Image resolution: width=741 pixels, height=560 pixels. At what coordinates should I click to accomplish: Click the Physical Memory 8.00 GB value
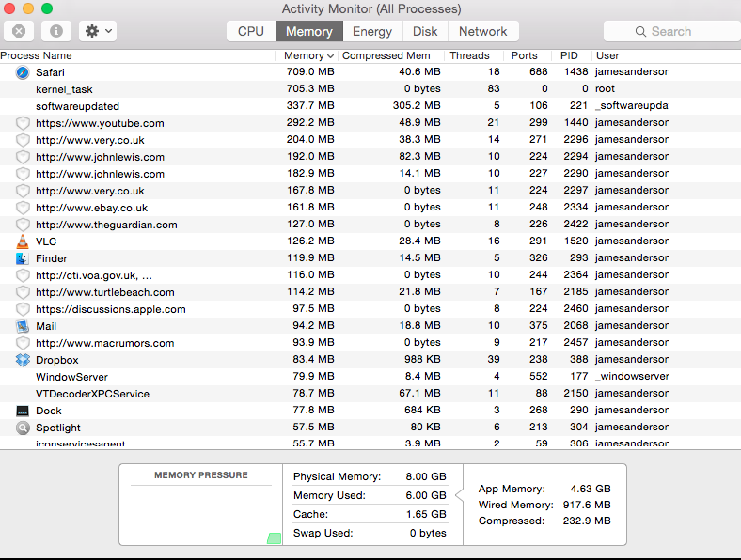click(x=426, y=477)
